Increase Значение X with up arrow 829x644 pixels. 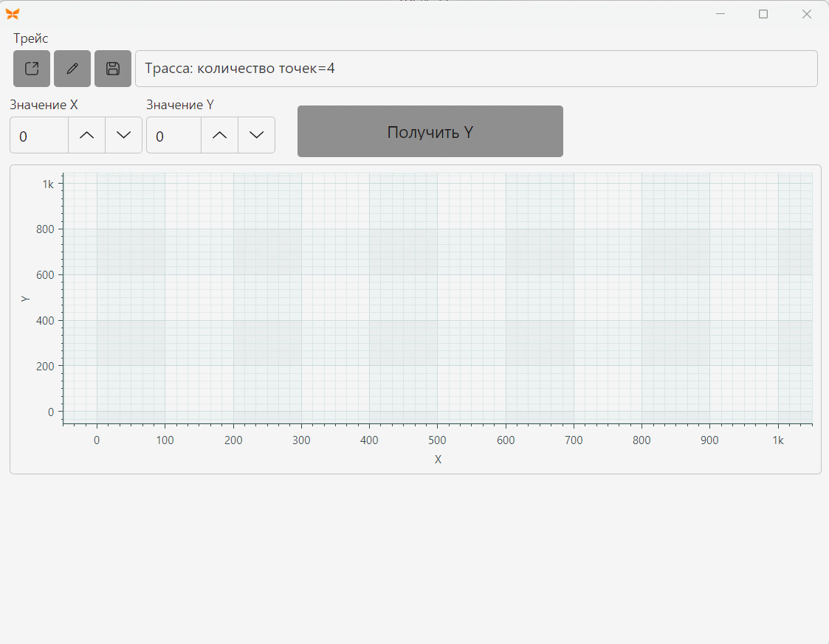click(x=86, y=135)
